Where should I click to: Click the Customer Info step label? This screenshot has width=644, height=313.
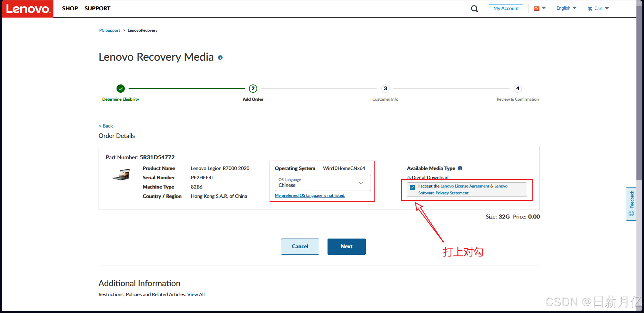click(385, 99)
